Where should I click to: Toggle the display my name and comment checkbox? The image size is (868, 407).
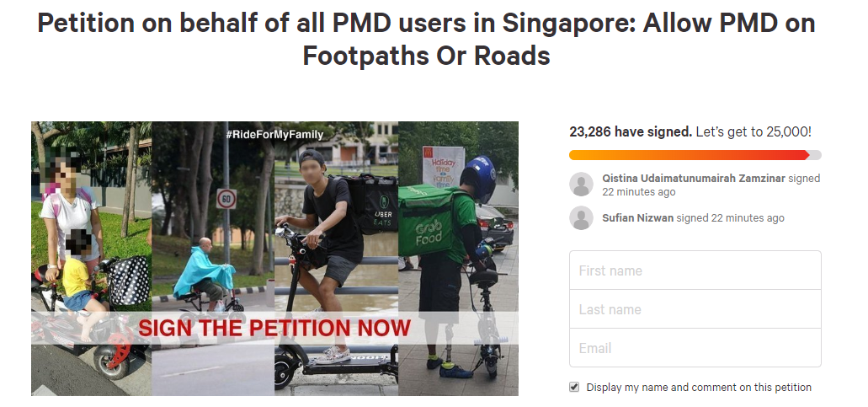tap(574, 387)
